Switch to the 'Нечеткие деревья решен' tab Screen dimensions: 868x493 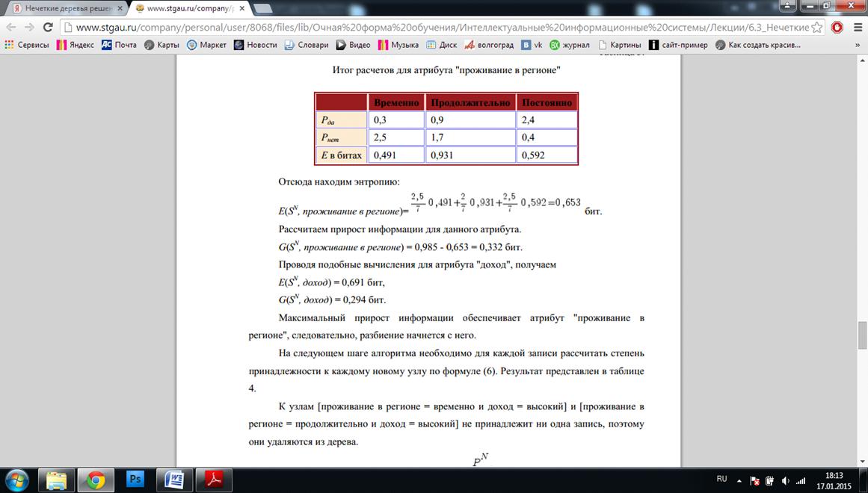[x=67, y=8]
